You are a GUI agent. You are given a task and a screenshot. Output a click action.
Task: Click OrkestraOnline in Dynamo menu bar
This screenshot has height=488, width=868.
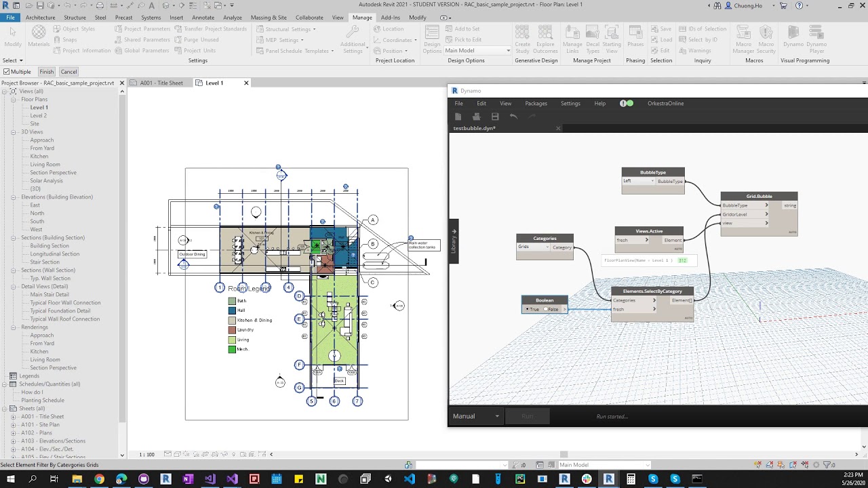coord(665,104)
